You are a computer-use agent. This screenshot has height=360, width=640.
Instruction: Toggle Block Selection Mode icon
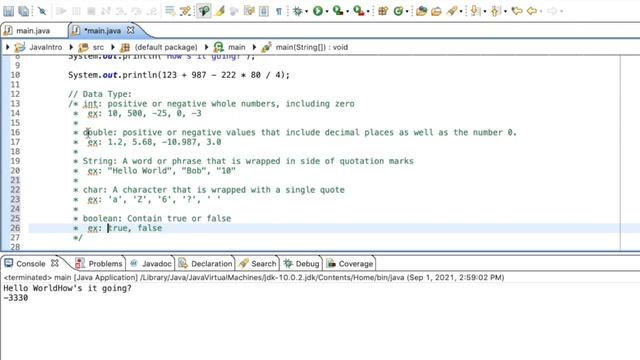(x=264, y=11)
